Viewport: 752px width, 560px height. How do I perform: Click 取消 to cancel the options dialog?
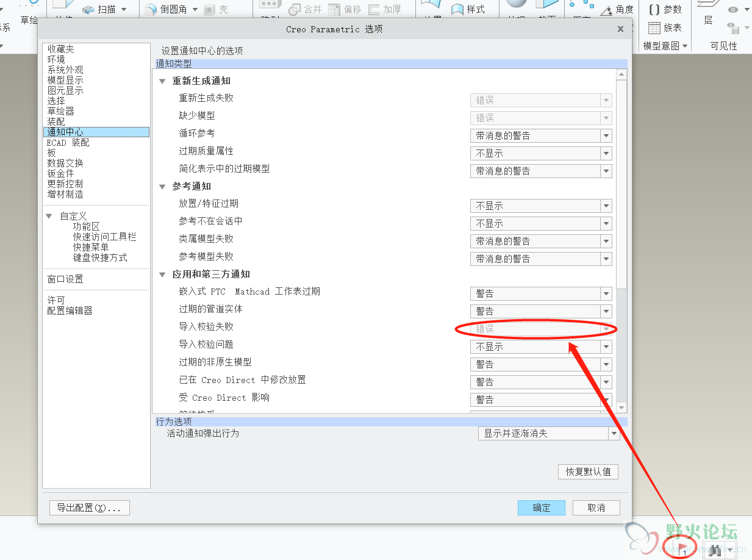tap(596, 508)
